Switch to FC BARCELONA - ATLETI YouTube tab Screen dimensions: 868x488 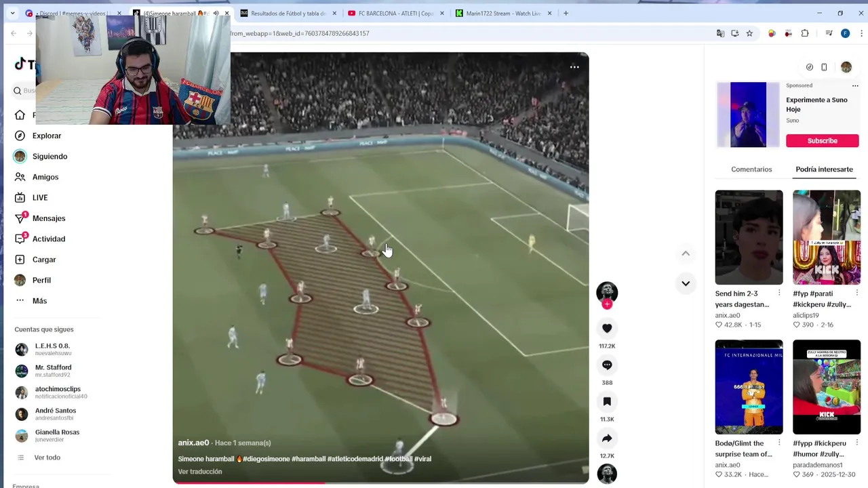396,13
